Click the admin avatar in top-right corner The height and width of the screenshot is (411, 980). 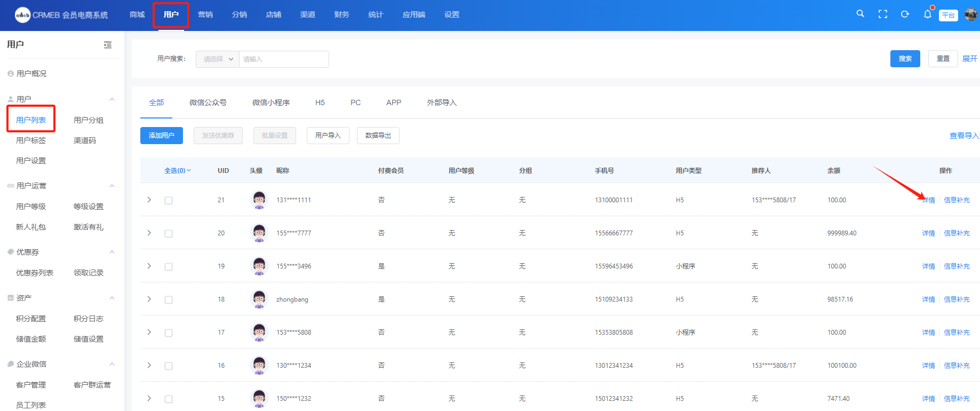[970, 15]
